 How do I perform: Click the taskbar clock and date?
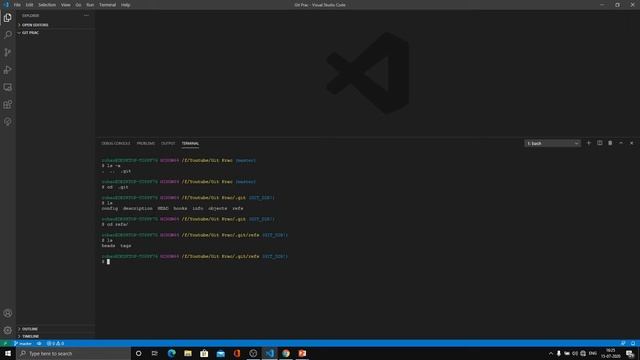[611, 353]
